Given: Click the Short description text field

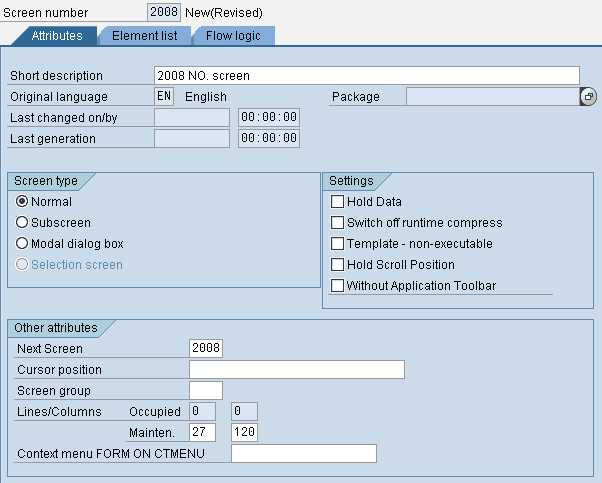Looking at the screenshot, I should [x=366, y=76].
